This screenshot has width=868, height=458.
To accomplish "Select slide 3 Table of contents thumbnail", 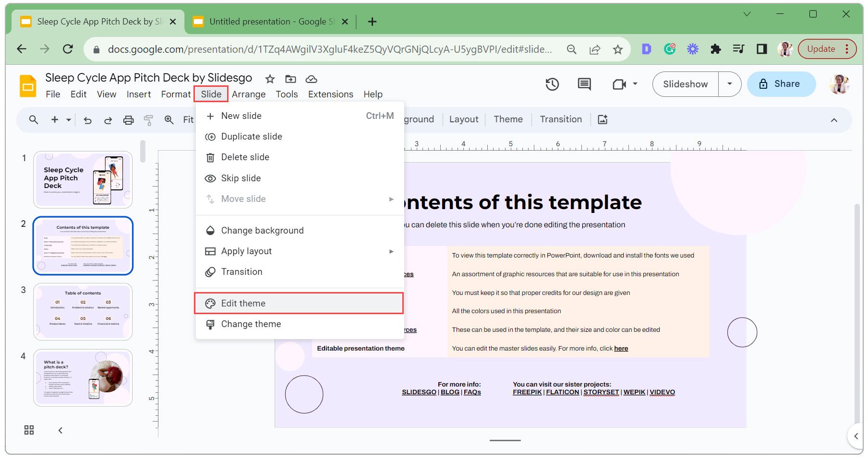I will (83, 311).
